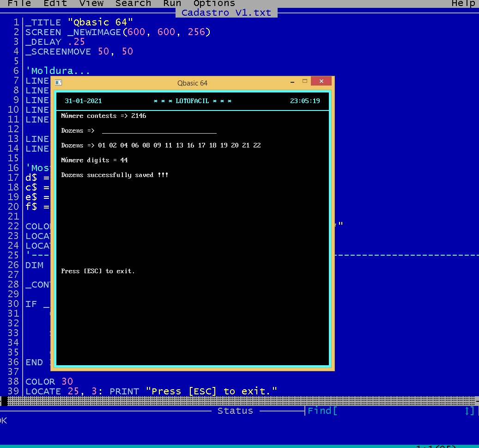Maximize the Qbasic 64 program window
This screenshot has height=448, width=479.
305,81
